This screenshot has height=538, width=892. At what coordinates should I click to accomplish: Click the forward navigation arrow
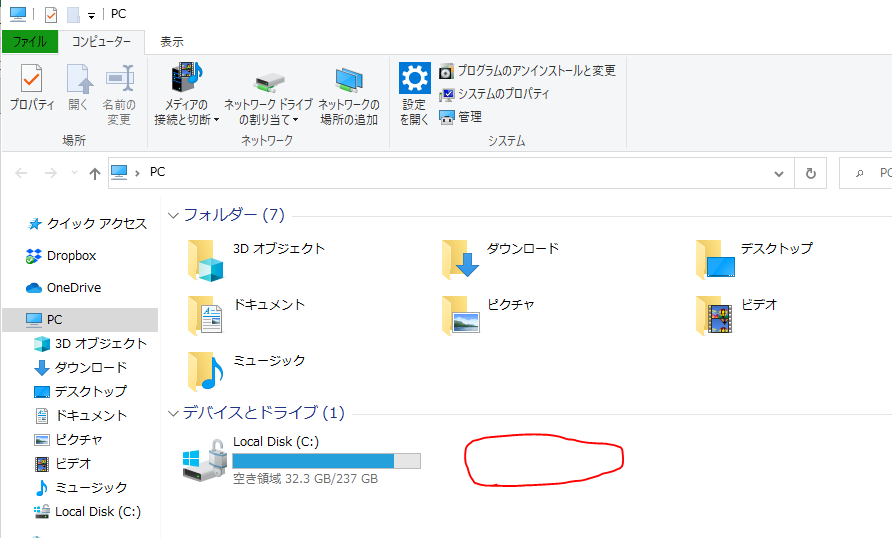click(x=51, y=173)
